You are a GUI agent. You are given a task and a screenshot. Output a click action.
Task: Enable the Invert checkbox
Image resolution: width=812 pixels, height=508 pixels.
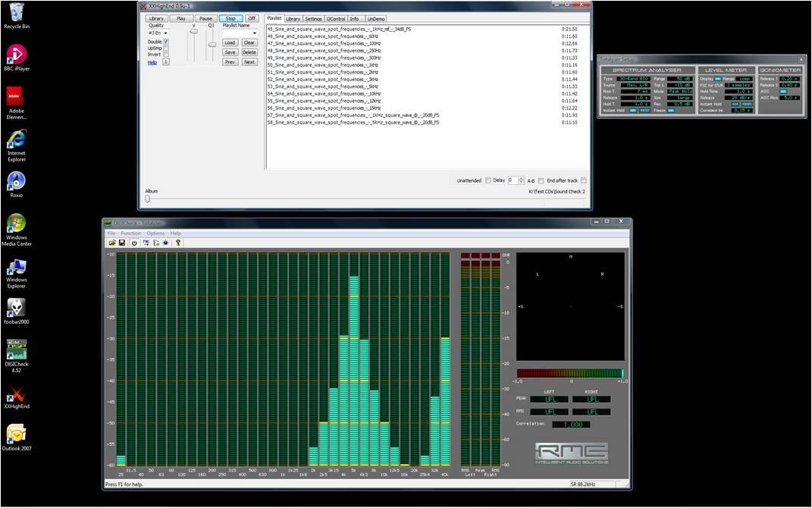[166, 54]
